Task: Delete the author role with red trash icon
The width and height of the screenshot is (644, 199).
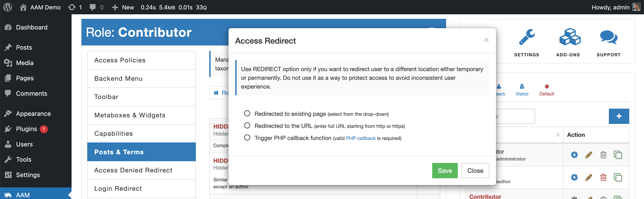Action: 603,178
